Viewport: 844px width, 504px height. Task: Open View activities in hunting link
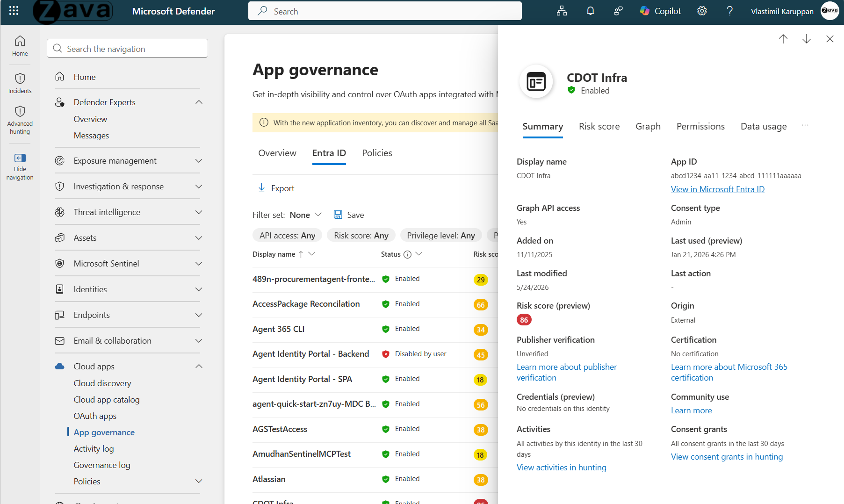(x=561, y=468)
